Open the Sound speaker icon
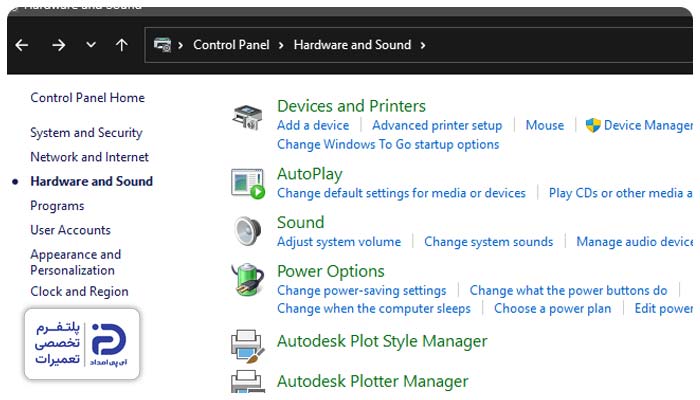 tap(248, 231)
